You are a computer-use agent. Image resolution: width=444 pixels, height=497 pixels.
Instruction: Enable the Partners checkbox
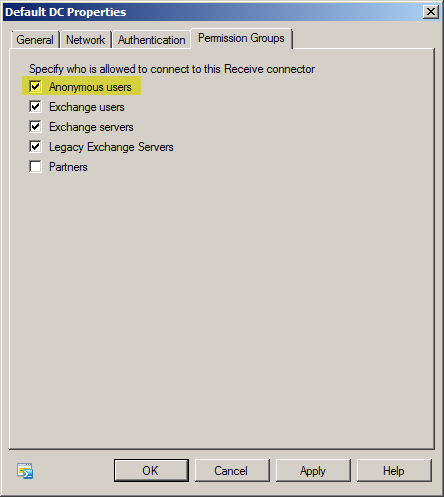[x=35, y=166]
